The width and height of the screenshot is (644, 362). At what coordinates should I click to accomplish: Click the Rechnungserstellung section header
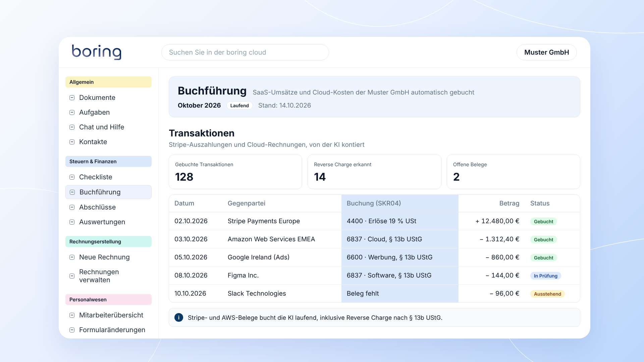(108, 242)
